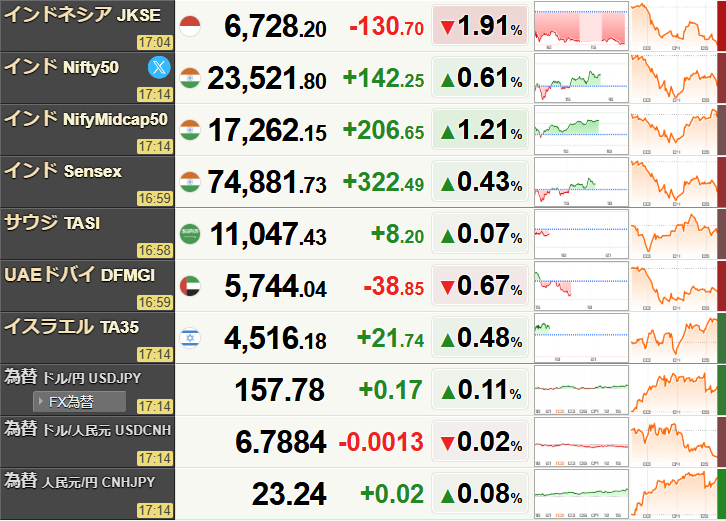Image resolution: width=726 pixels, height=521 pixels.
Task: Open the FX為替 button
Action: (x=79, y=402)
